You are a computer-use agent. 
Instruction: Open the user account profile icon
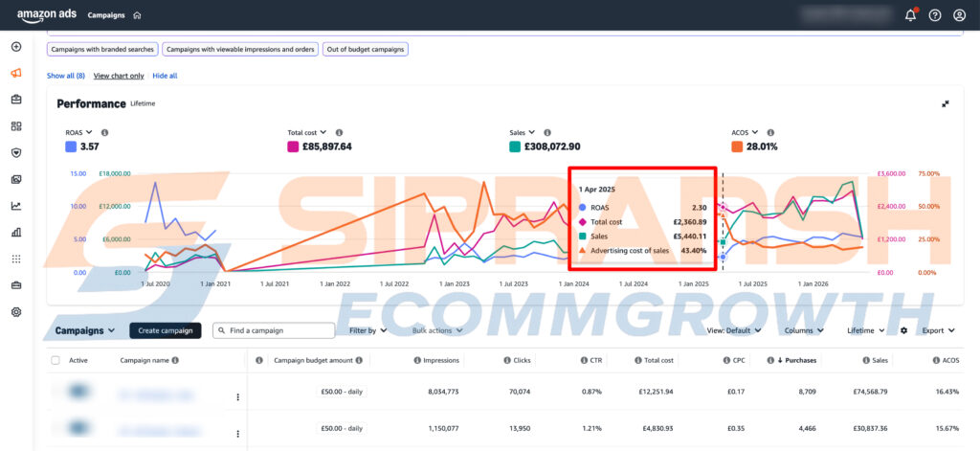tap(959, 15)
